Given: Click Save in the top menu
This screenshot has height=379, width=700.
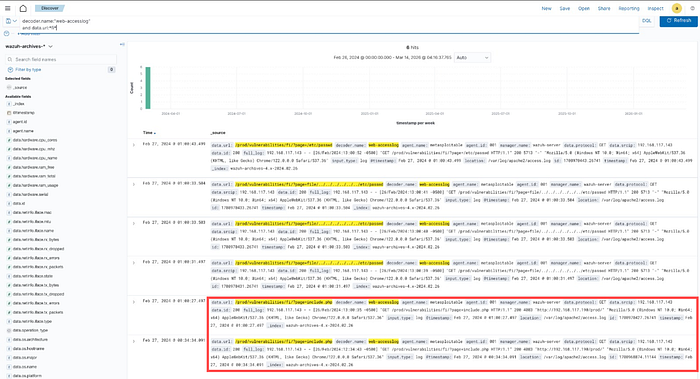Looking at the screenshot, I should click(x=565, y=8).
